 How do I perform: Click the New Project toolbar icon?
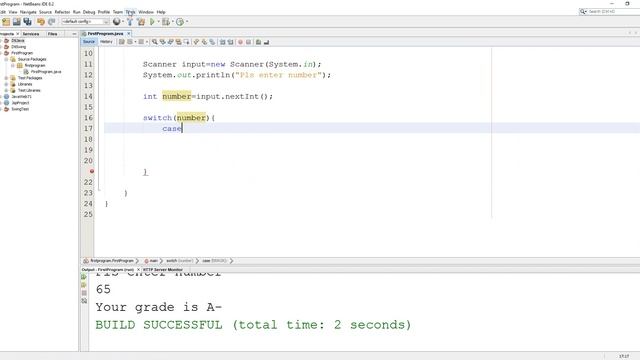click(6, 22)
